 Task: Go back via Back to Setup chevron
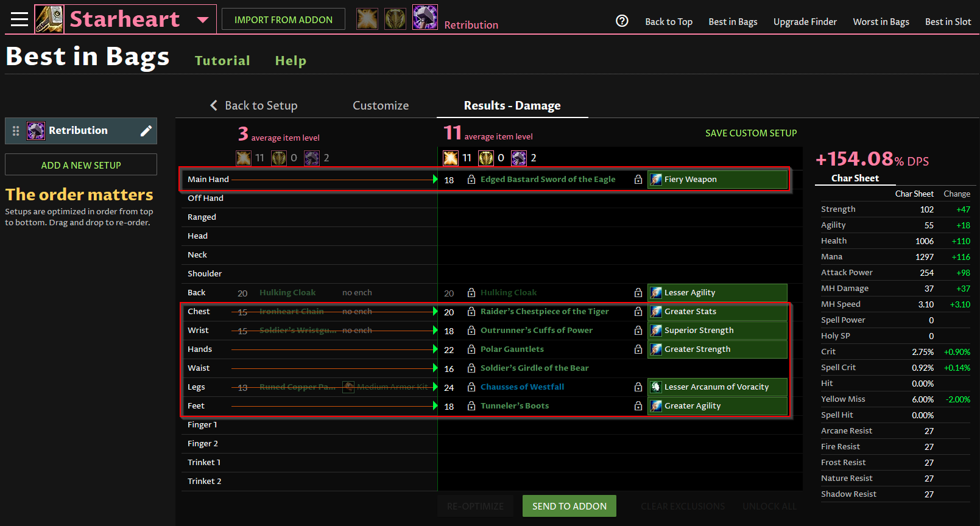(214, 106)
